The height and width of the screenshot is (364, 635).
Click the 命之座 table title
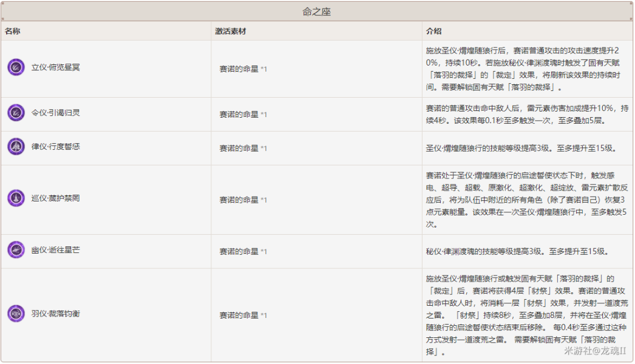[317, 12]
